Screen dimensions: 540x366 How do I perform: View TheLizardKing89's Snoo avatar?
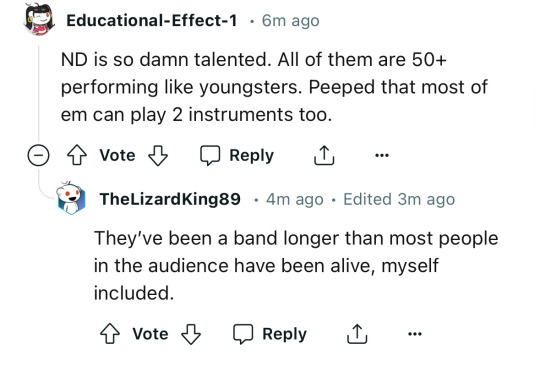pos(71,198)
